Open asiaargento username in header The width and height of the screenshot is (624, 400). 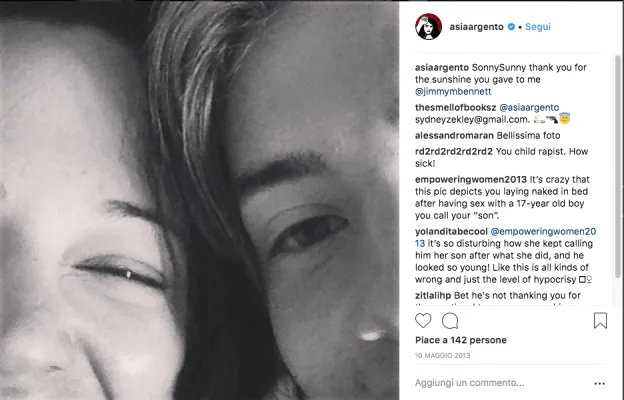(476, 27)
